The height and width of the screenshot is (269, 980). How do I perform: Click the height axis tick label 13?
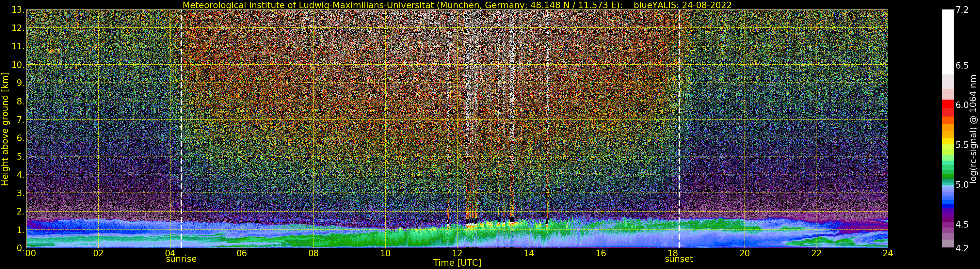18,10
